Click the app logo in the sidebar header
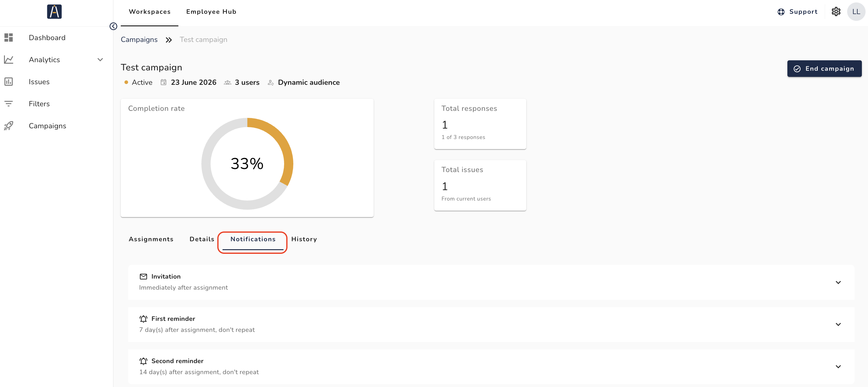 54,11
